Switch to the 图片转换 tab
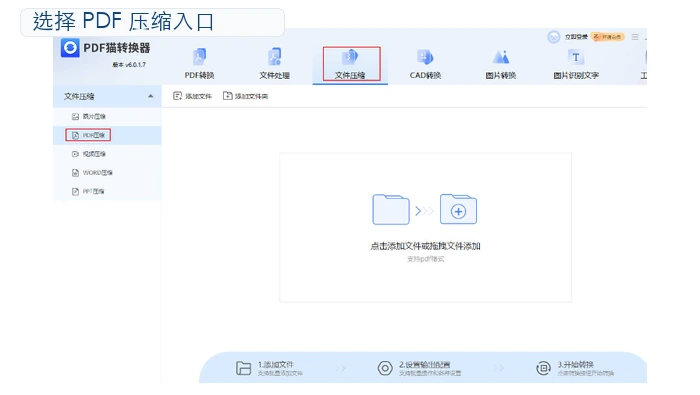 [x=500, y=64]
